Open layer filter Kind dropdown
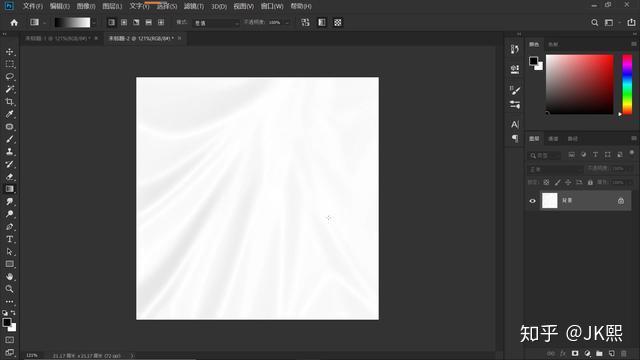The height and width of the screenshot is (360, 640). click(545, 155)
